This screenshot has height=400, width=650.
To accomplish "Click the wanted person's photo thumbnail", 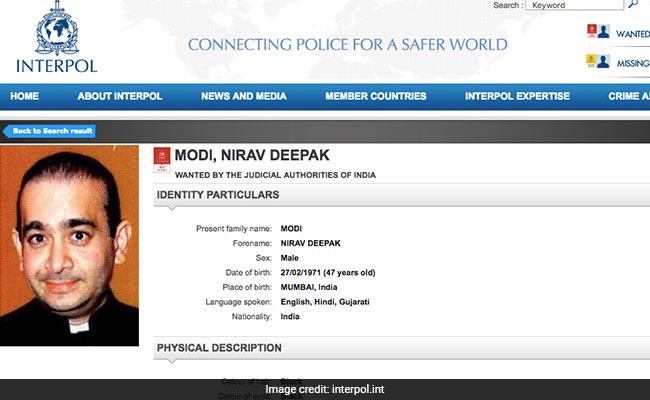I will pos(69,246).
